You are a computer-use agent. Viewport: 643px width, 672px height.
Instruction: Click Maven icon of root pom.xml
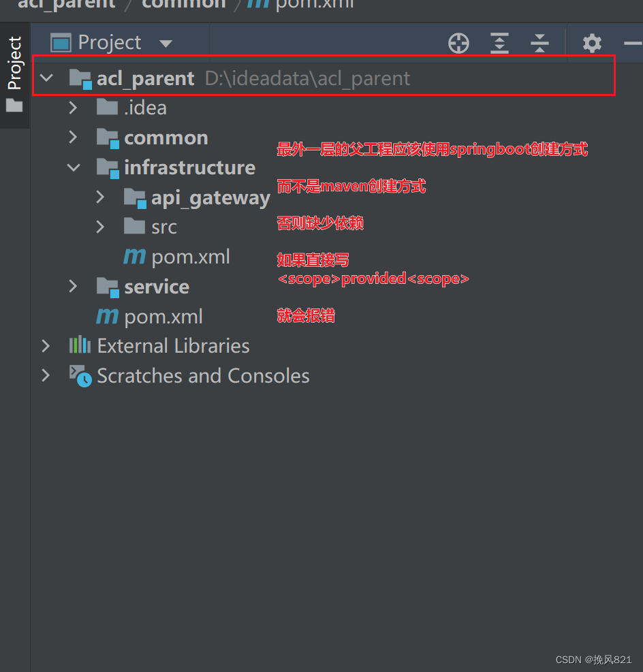tap(107, 317)
